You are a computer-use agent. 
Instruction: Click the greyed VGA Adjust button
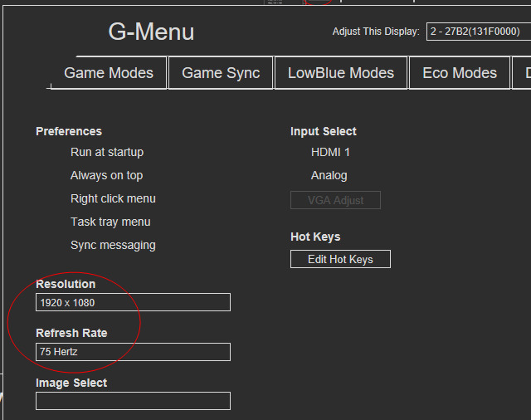point(335,200)
